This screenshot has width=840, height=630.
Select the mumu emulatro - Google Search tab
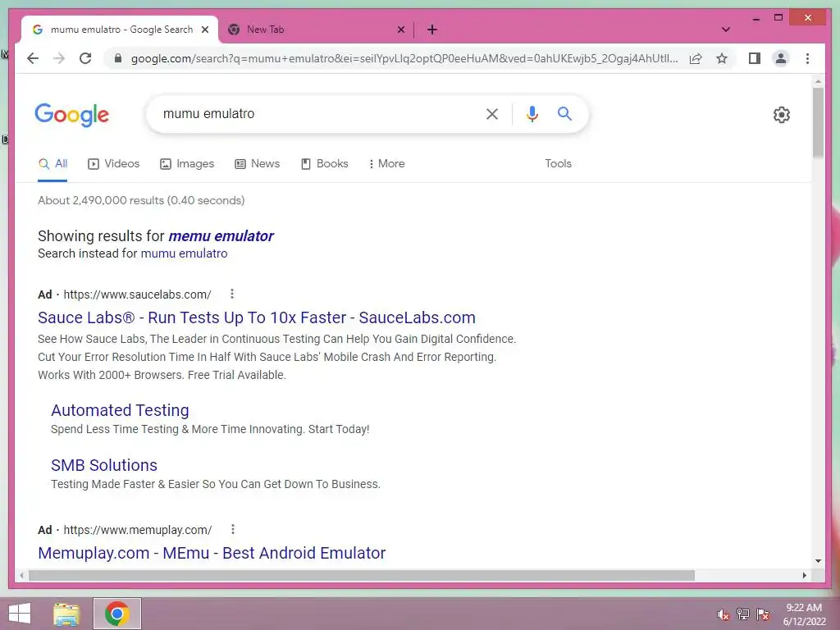click(119, 30)
